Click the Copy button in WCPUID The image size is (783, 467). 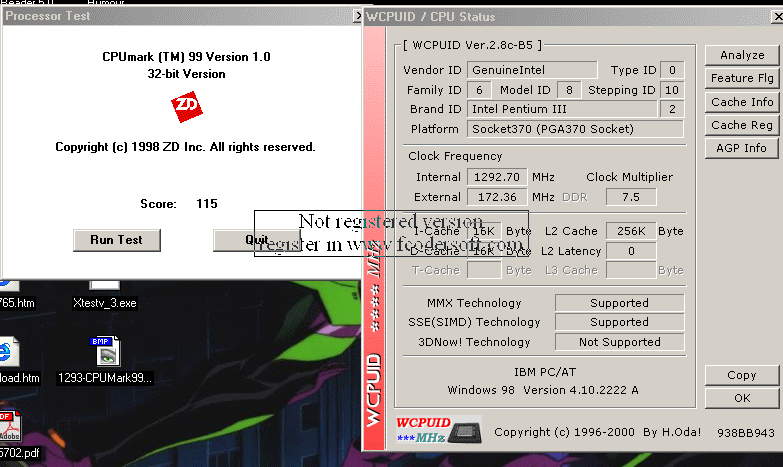742,375
